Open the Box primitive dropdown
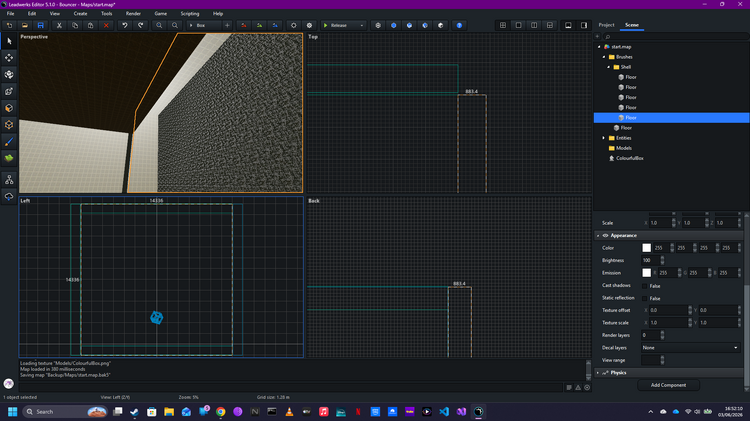 click(204, 25)
